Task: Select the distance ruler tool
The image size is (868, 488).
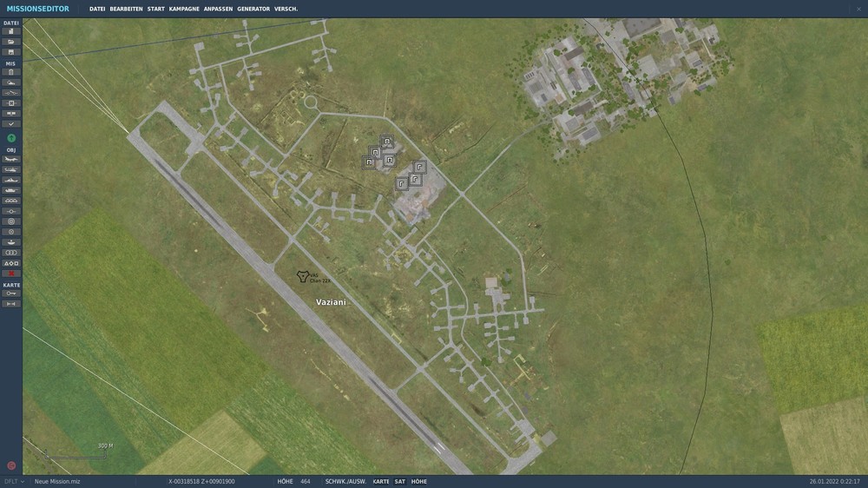Action: pyautogui.click(x=11, y=304)
